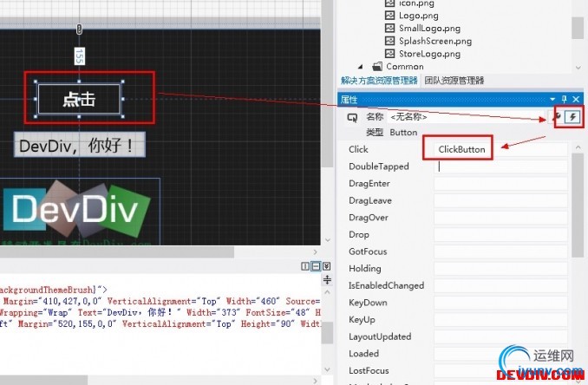Focus the GotFocus event handler field
The height and width of the screenshot is (385, 588).
coord(500,251)
